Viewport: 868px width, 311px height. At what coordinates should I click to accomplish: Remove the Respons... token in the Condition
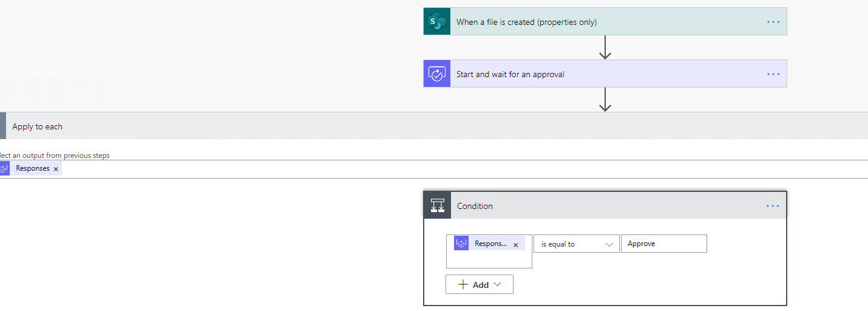(x=515, y=244)
